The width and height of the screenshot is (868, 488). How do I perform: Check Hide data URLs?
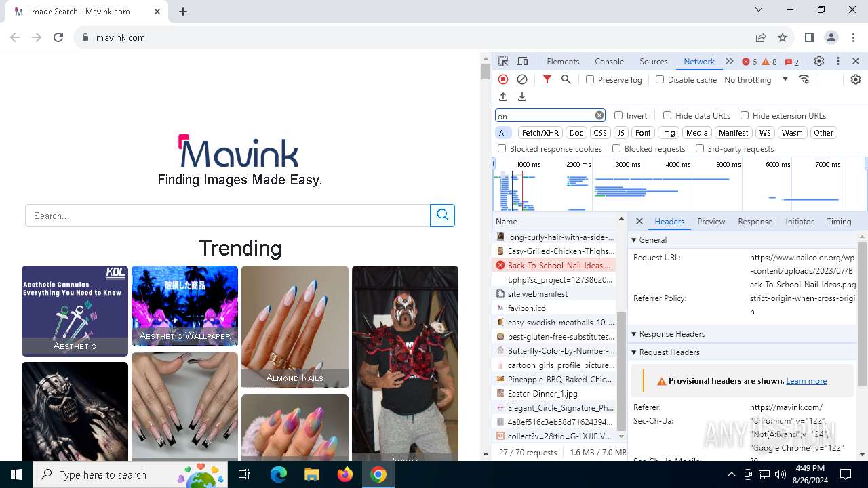point(667,115)
